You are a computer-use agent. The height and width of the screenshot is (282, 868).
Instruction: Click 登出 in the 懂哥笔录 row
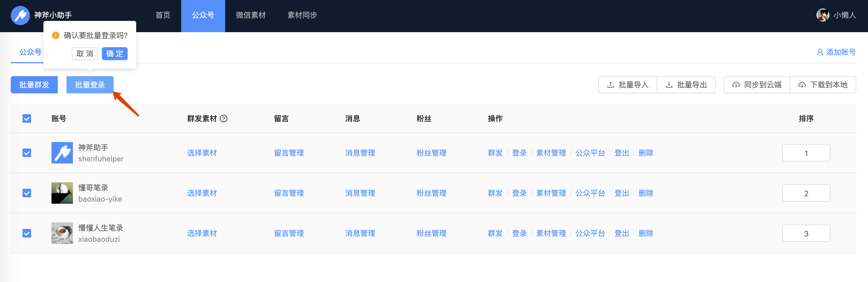[x=622, y=193]
